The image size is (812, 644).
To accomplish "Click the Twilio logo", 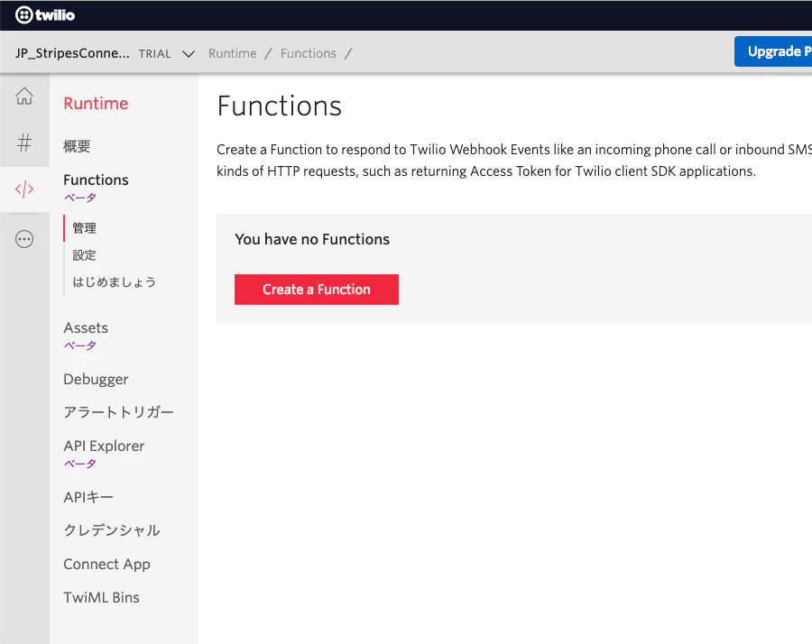I will point(45,15).
